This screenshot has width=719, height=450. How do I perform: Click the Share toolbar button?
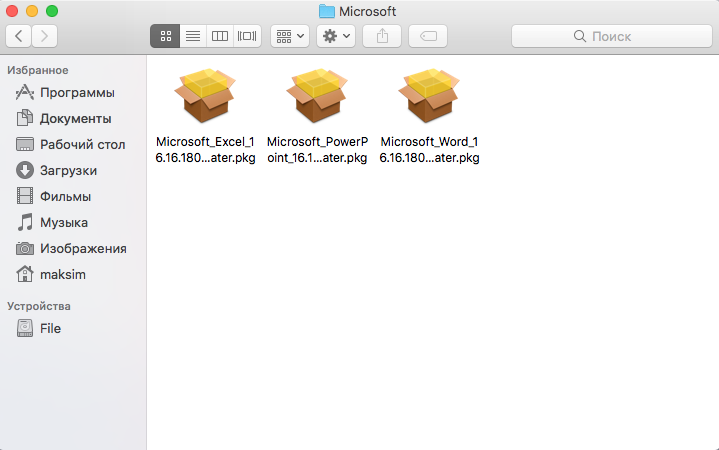pyautogui.click(x=382, y=36)
